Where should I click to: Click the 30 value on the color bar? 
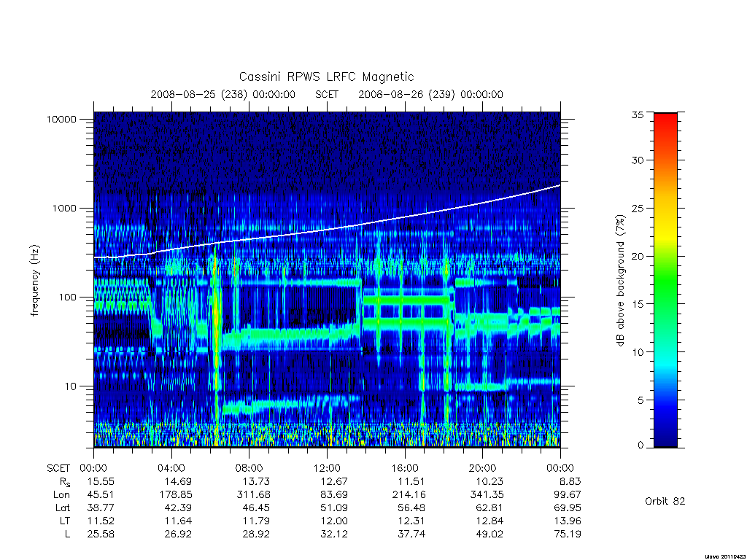tap(637, 160)
